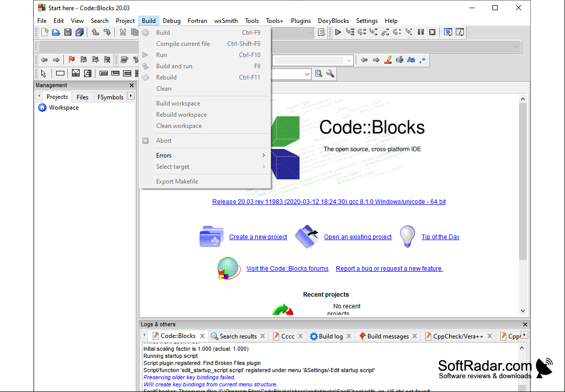565x392 pixels.
Task: Start debugger with the Debug/Continue play icon
Action: 338,32
